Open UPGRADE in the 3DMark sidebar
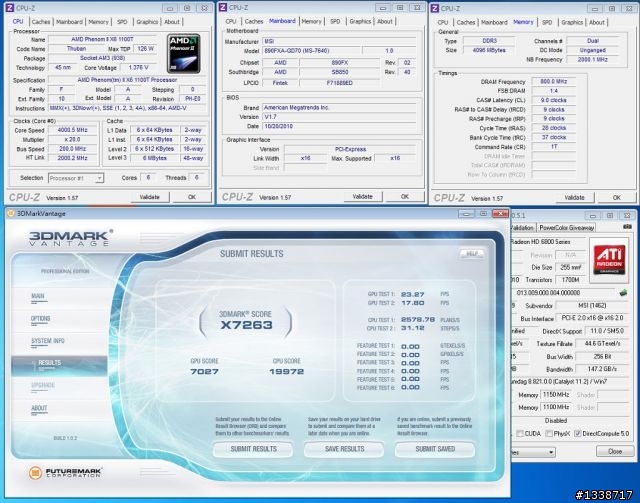The width and height of the screenshot is (640, 503). (x=43, y=385)
